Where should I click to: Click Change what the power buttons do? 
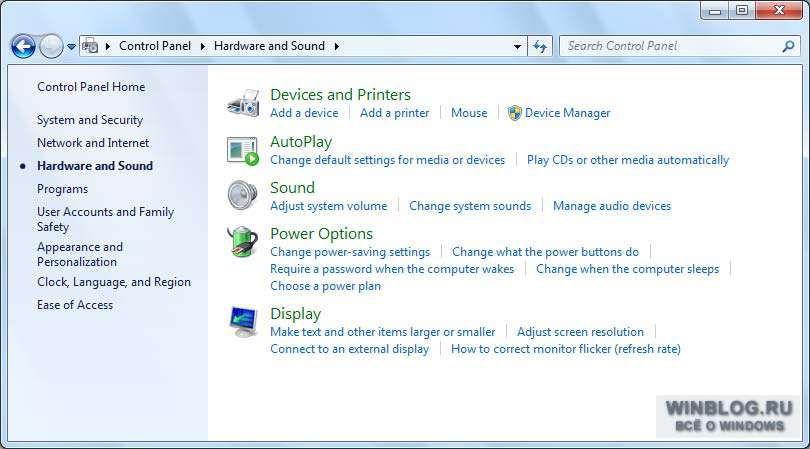546,252
